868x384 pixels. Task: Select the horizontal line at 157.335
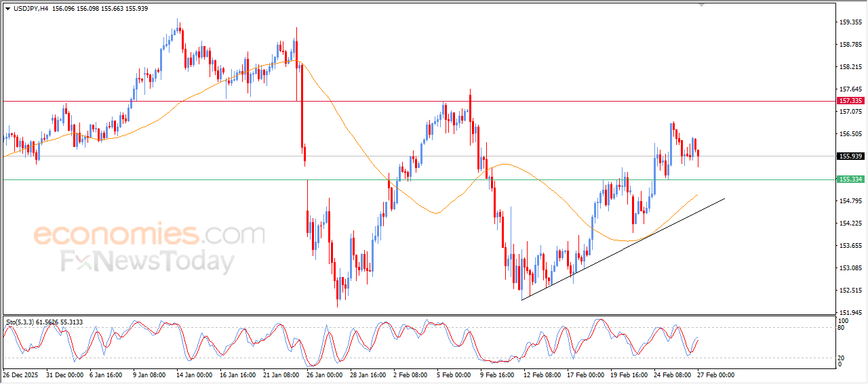[418, 101]
